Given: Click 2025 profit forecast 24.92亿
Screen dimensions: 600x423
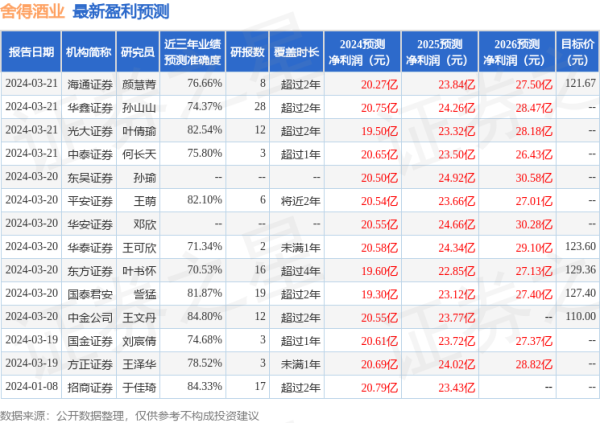Looking at the screenshot, I should click(457, 178).
